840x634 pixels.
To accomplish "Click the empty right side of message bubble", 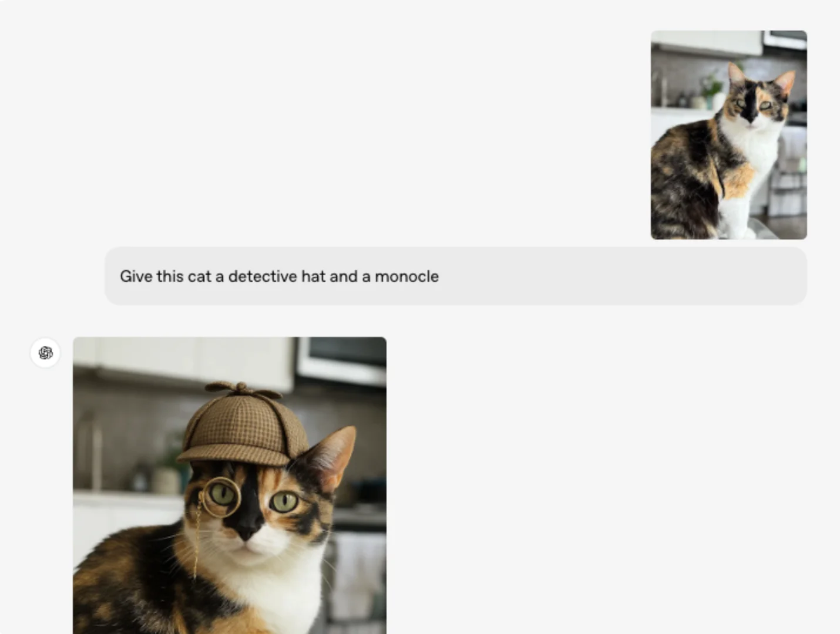I will [646, 276].
